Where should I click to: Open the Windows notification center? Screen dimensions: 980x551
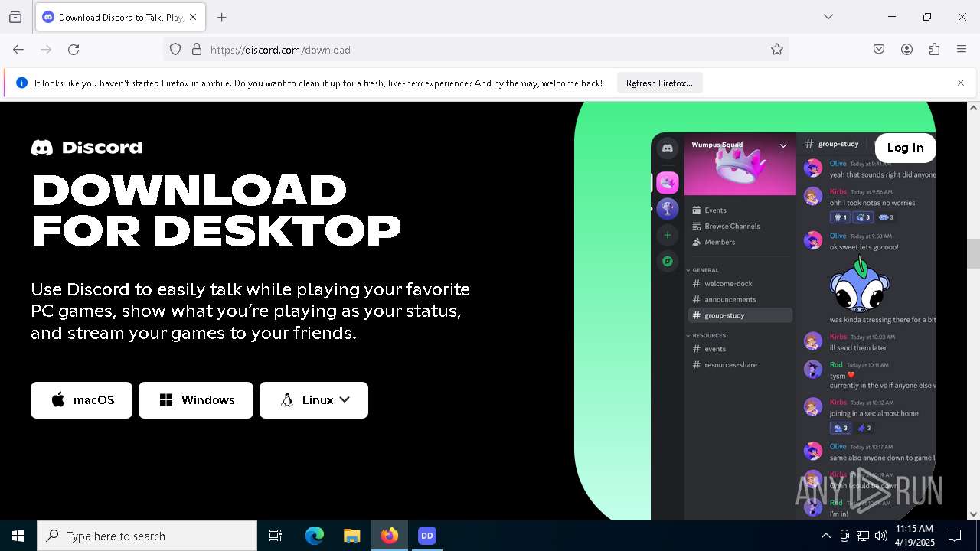pos(955,536)
